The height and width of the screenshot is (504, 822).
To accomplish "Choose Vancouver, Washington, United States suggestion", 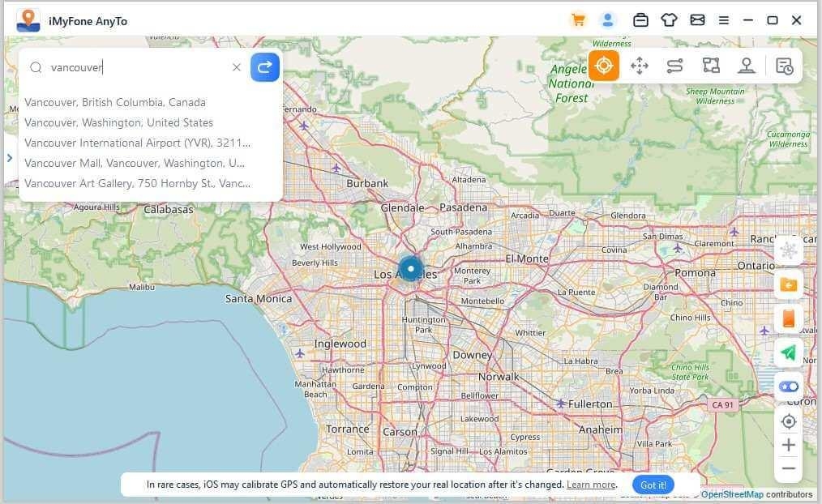I will tap(118, 122).
